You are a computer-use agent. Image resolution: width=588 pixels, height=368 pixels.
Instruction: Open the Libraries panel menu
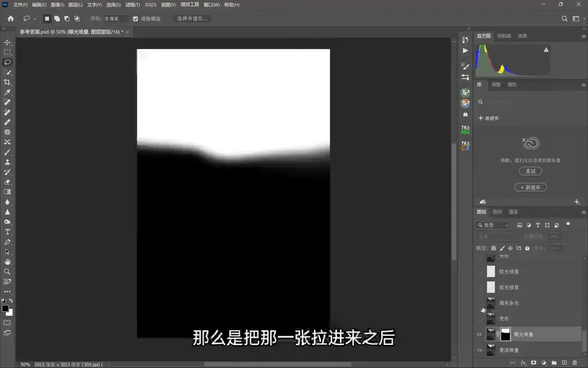583,85
